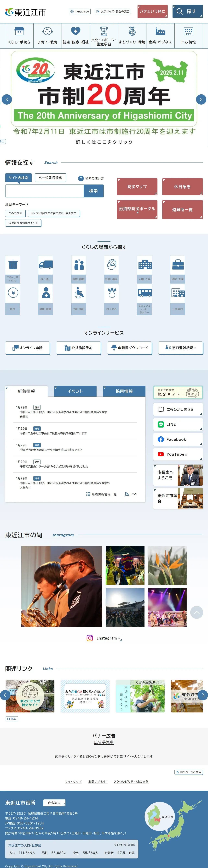
Task: Check 窓口混雑状況 status
Action: (181, 348)
